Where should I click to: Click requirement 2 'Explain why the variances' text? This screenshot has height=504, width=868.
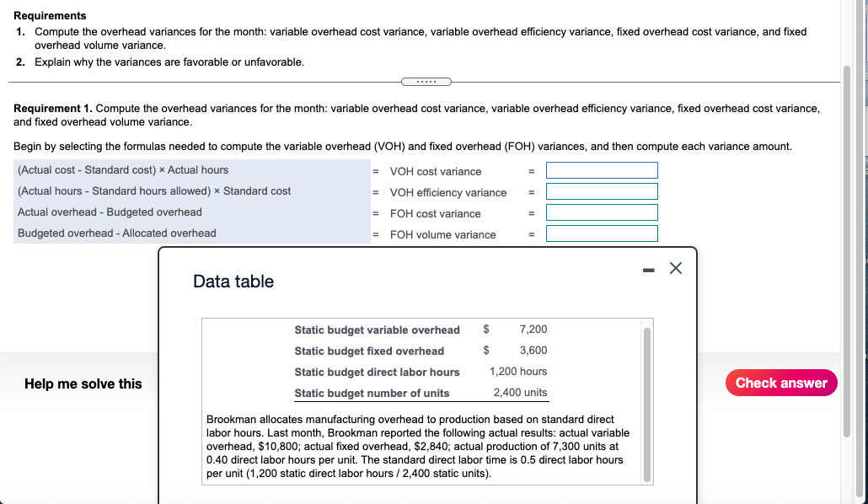(x=169, y=62)
